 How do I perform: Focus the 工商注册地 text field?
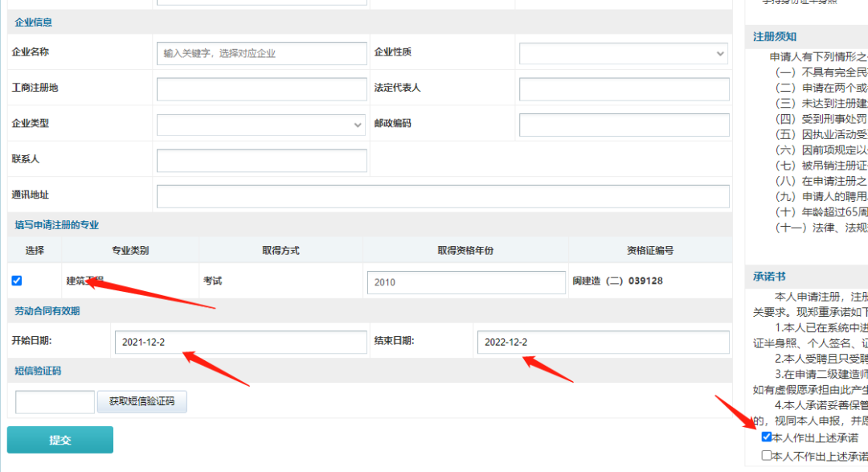click(x=261, y=89)
